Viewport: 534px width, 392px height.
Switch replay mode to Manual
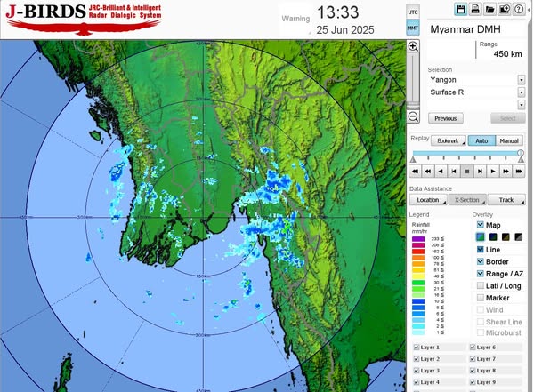point(509,140)
